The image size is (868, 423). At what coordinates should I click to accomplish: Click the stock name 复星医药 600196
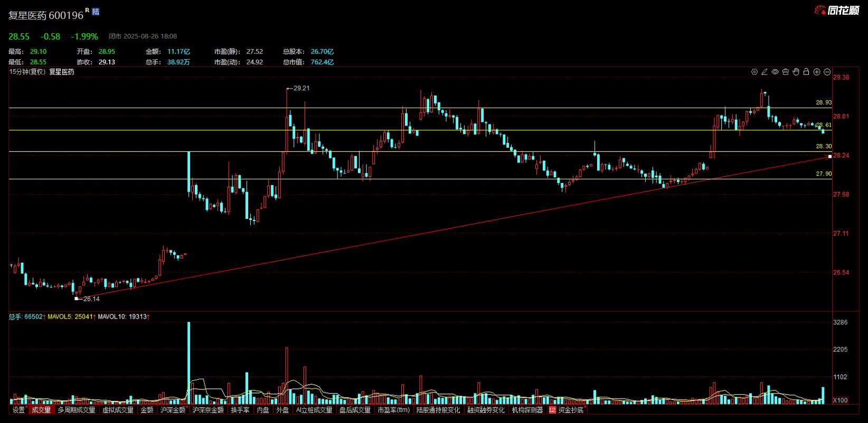click(46, 16)
